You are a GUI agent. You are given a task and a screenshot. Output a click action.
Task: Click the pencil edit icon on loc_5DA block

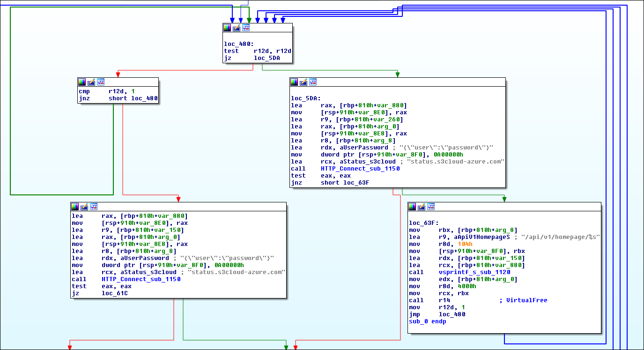click(x=303, y=82)
